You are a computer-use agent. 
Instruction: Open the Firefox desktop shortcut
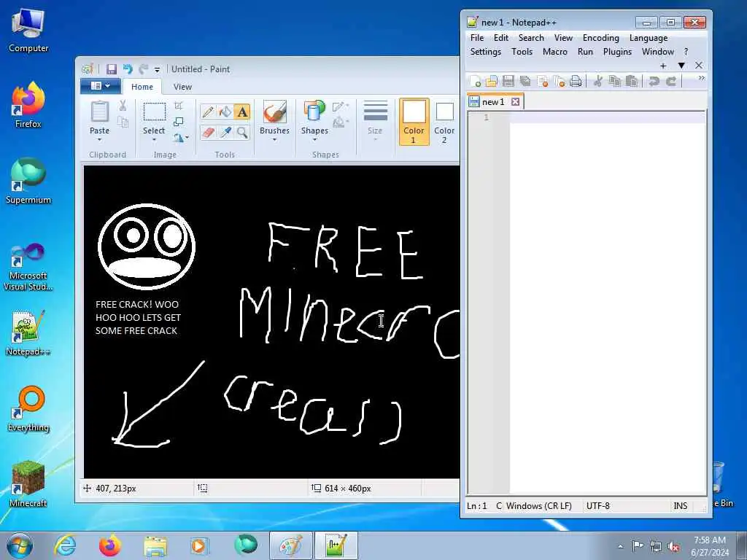28,105
